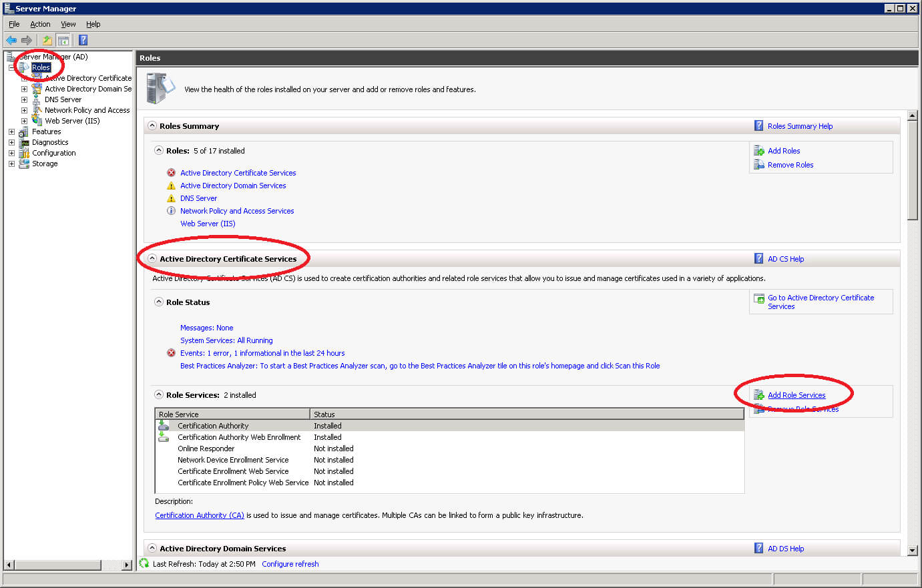Click the AD CS Help question mark icon
Viewport: 922px width, 588px height.
pyautogui.click(x=758, y=258)
